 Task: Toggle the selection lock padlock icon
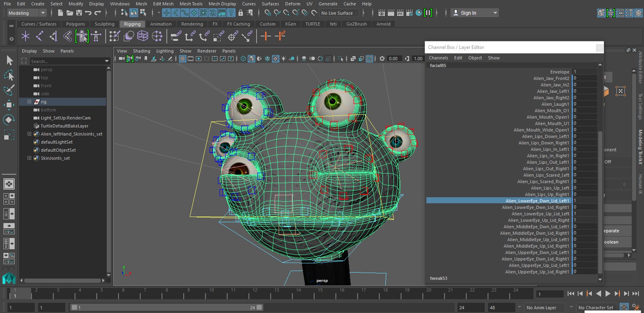[x=240, y=13]
